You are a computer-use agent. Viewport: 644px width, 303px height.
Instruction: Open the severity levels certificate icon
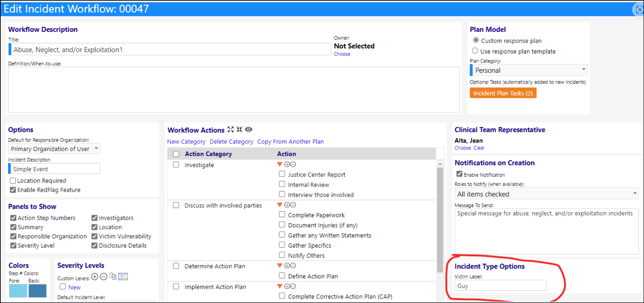click(x=123, y=277)
